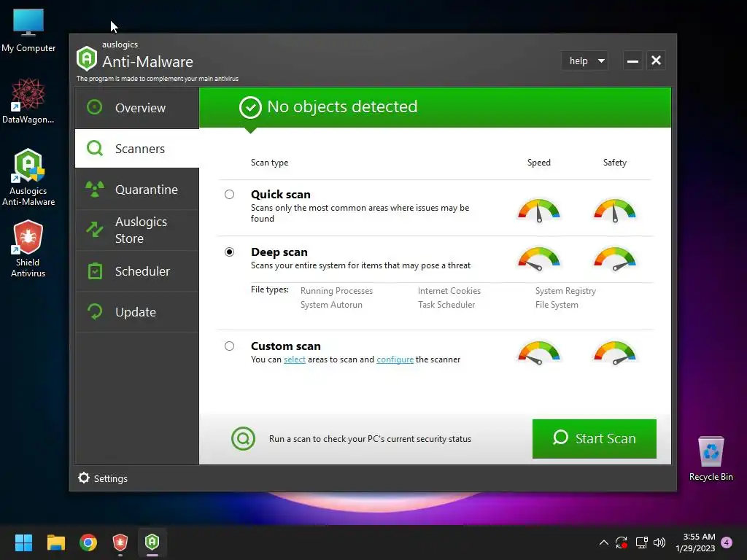Open the Overview section
Screen dimensions: 747x560
[136, 108]
